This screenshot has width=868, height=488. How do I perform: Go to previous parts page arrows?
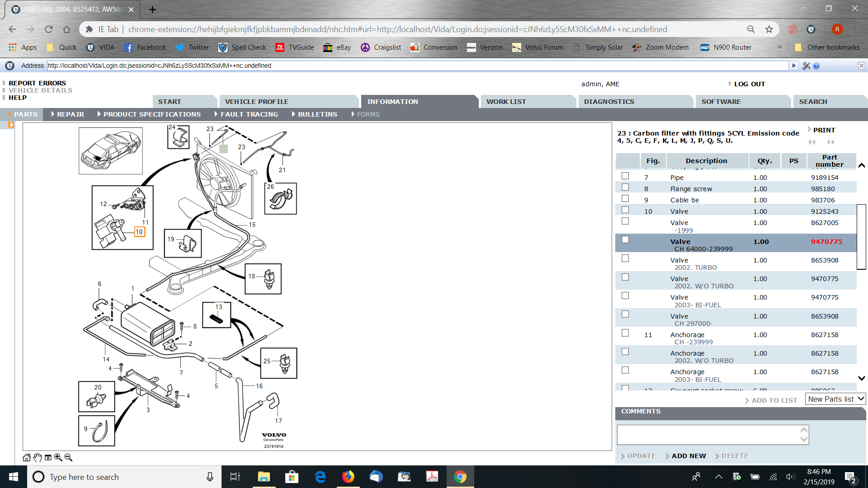pos(812,142)
